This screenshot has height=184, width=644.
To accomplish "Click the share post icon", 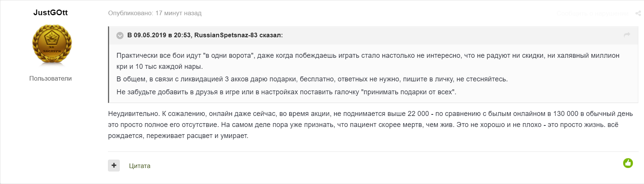I will (x=638, y=13).
